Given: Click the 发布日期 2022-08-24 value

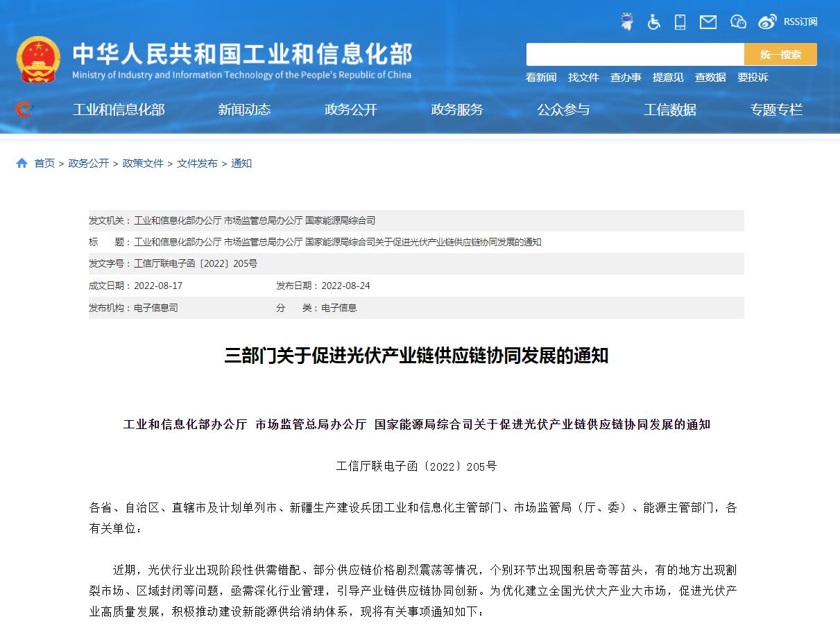Looking at the screenshot, I should coord(345,286).
